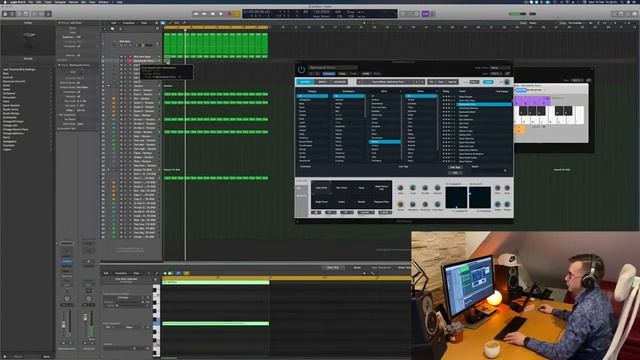Select Legacy in the Library list
640x360 pixels.
tap(7, 149)
